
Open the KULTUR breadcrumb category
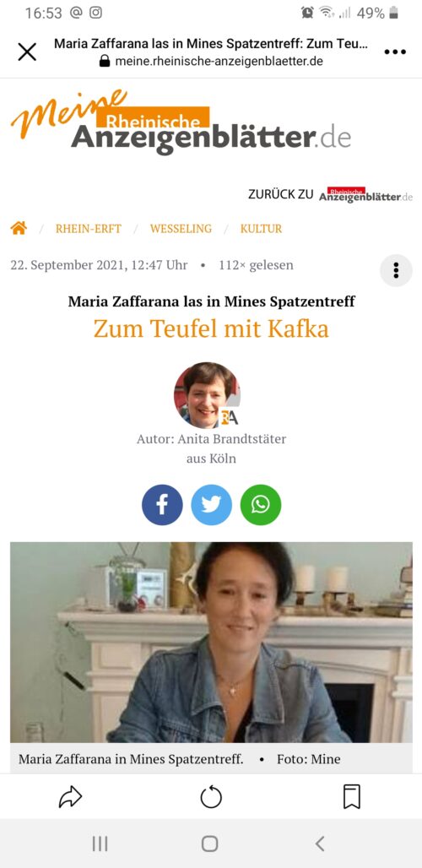pyautogui.click(x=261, y=229)
